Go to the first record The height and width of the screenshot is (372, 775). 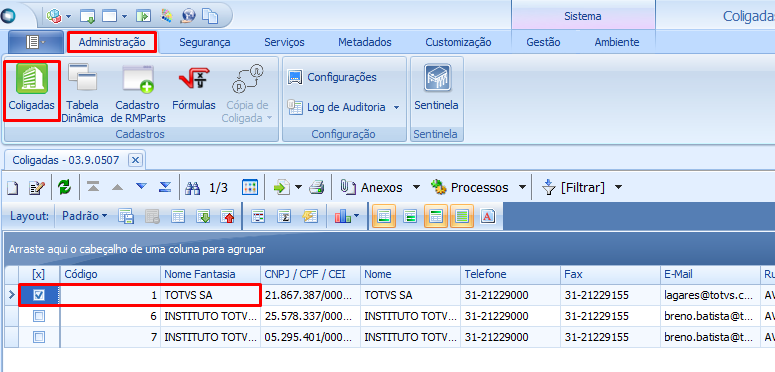coord(93,187)
